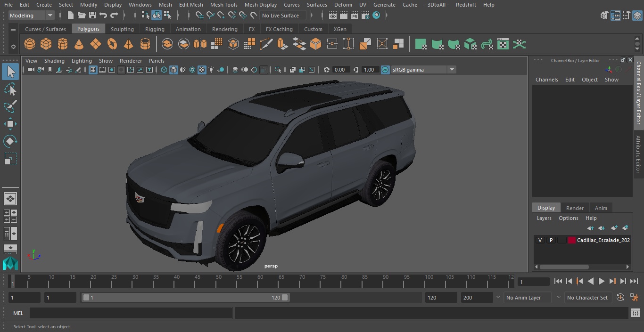This screenshot has height=332, width=644.
Task: Open the Attribute Editor side tab
Action: point(639,154)
